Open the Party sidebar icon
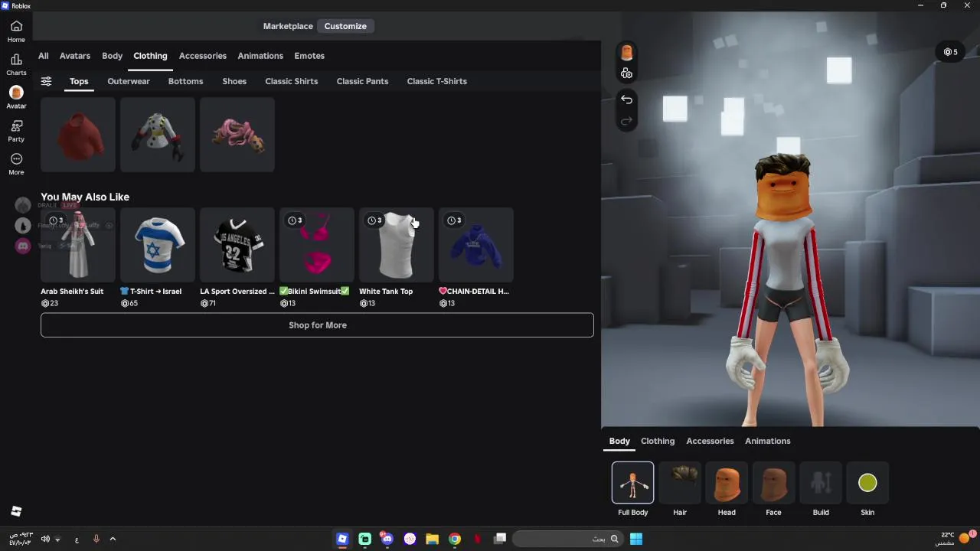 16,131
